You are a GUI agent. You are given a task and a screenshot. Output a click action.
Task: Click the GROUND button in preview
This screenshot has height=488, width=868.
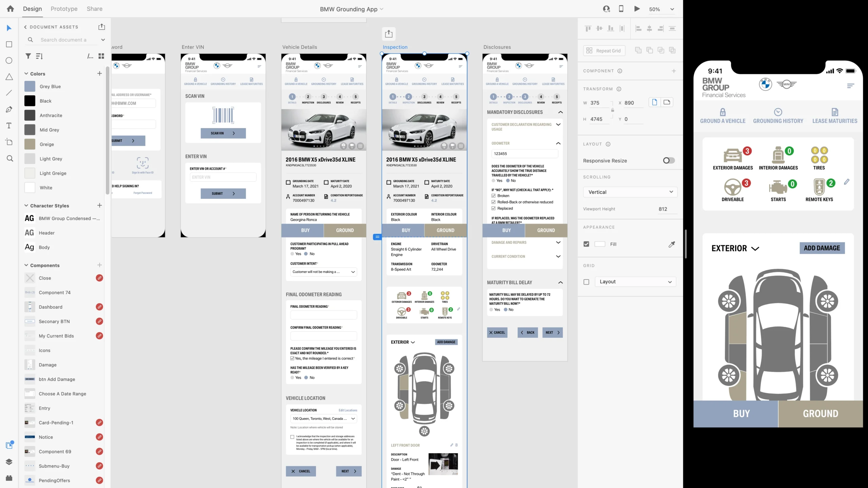click(821, 414)
